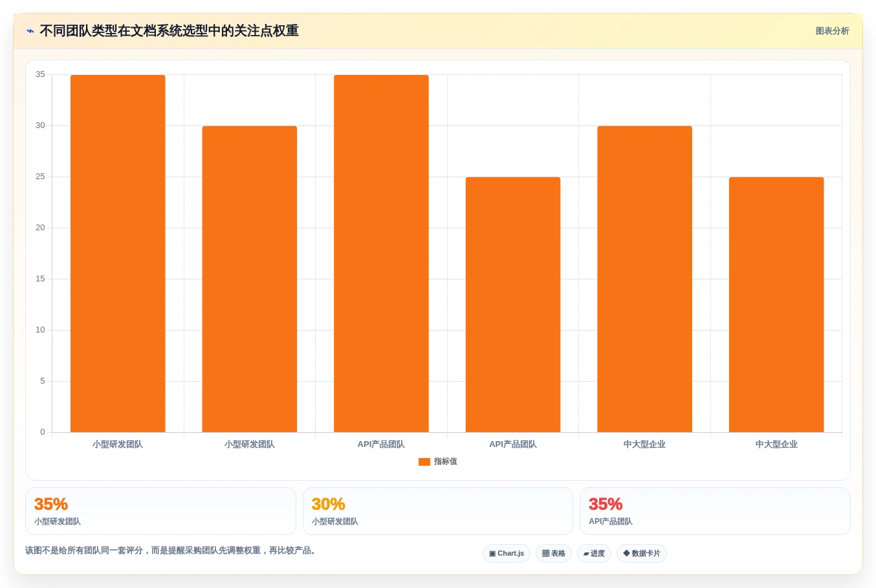The image size is (876, 588).
Task: Click the chart title 不同团队类型在文档系统选型中的关注点权重
Action: point(169,31)
